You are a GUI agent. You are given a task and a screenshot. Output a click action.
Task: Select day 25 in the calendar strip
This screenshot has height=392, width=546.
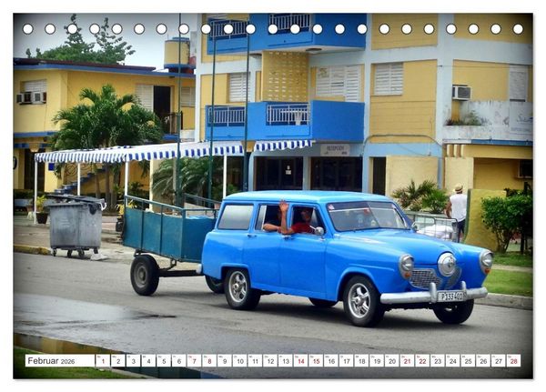click(x=469, y=361)
